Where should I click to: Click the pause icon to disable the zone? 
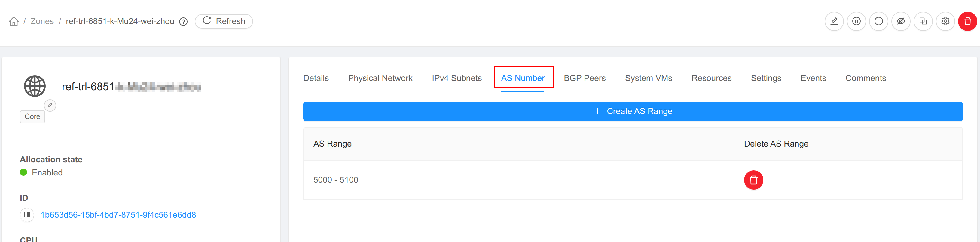coord(856,21)
